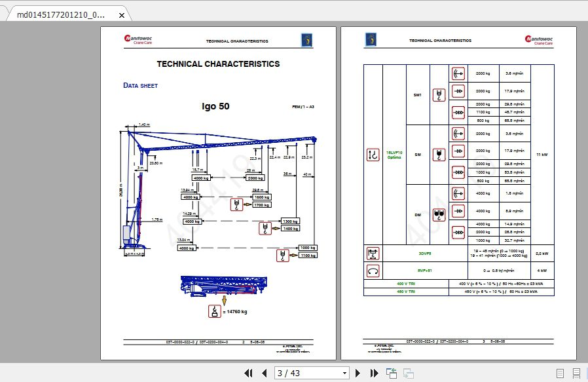Close the md0145177201210 document tab

(x=122, y=13)
